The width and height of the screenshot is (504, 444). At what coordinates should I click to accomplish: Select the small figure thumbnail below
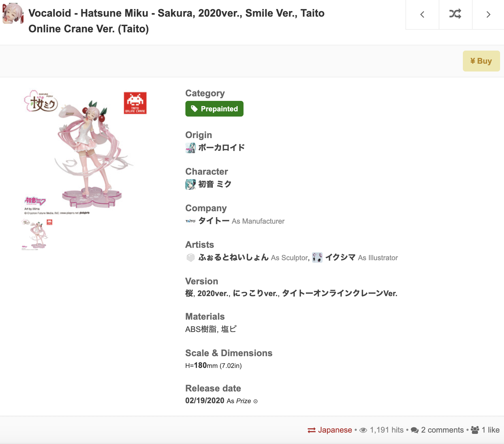point(37,234)
